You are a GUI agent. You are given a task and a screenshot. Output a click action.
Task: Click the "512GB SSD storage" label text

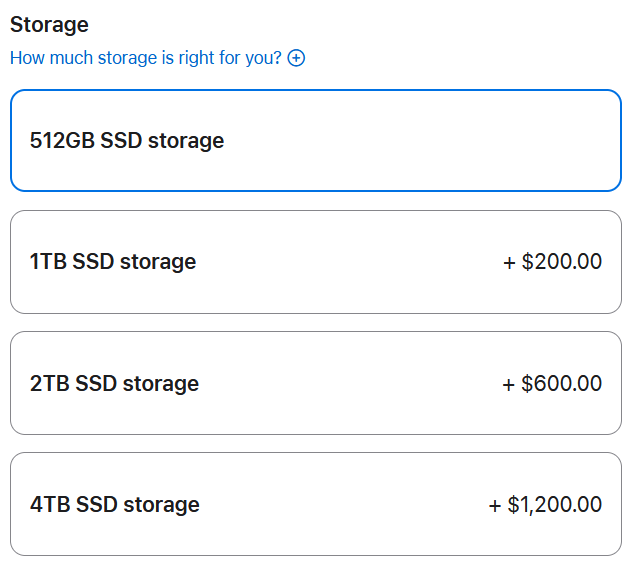coord(127,140)
